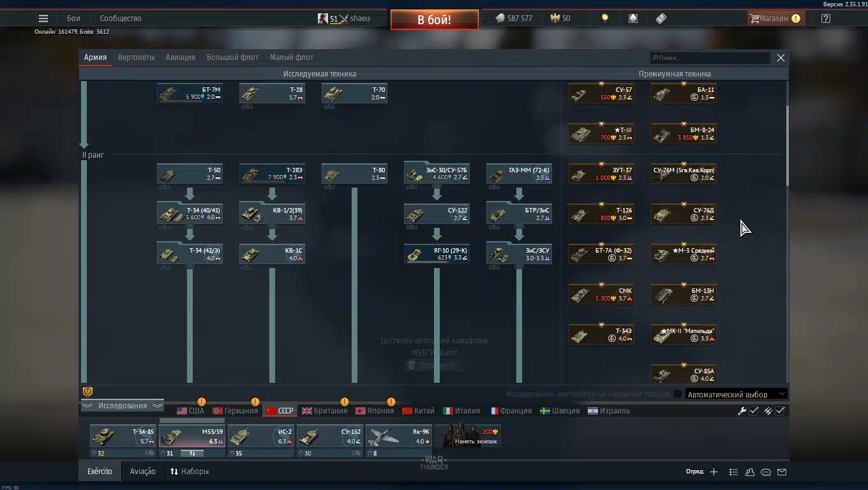Click the wrench repair icon
The height and width of the screenshot is (490, 868).
tap(742, 411)
